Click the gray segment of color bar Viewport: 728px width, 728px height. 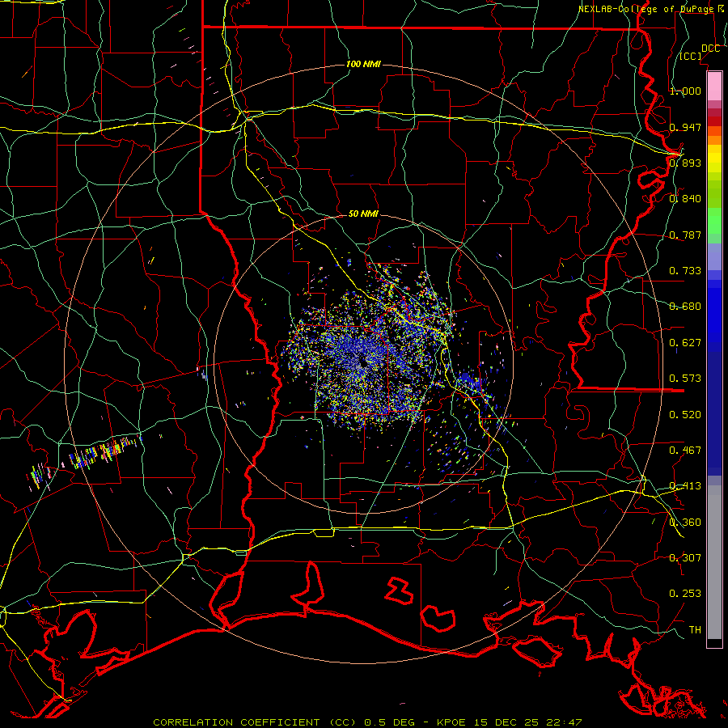click(714, 562)
